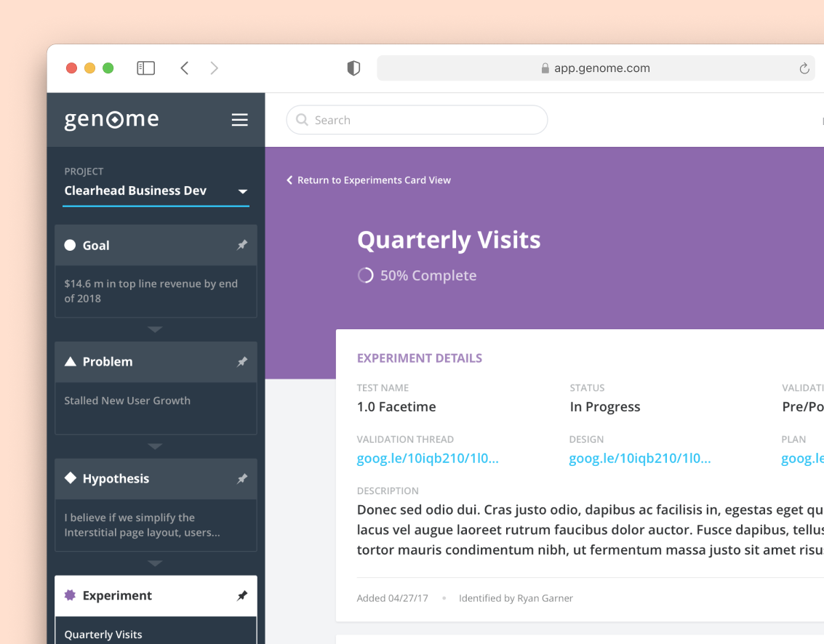Click the app.genome.com address bar
The width and height of the screenshot is (824, 644).
(x=596, y=68)
